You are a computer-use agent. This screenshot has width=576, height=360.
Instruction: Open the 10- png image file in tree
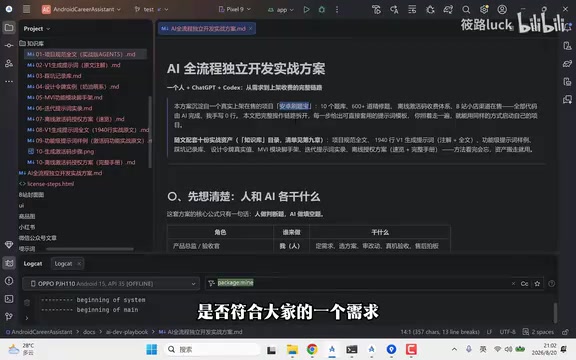pyautogui.click(x=61, y=151)
